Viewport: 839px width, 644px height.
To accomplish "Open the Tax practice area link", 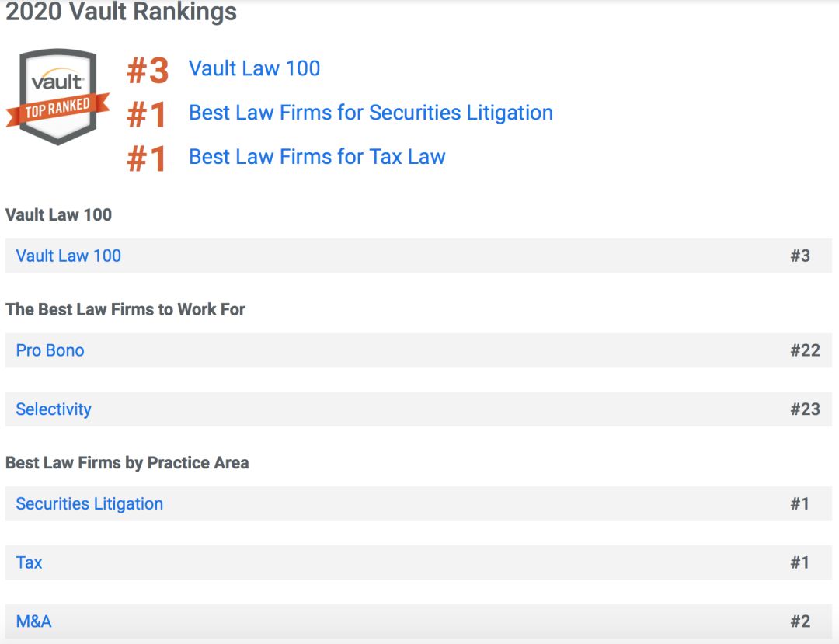I will (x=29, y=562).
